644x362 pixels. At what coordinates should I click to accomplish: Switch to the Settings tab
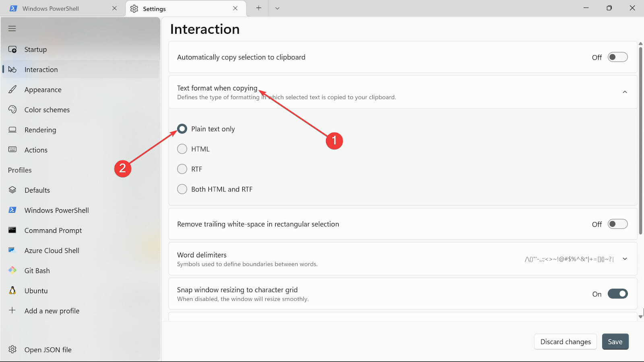(186, 8)
